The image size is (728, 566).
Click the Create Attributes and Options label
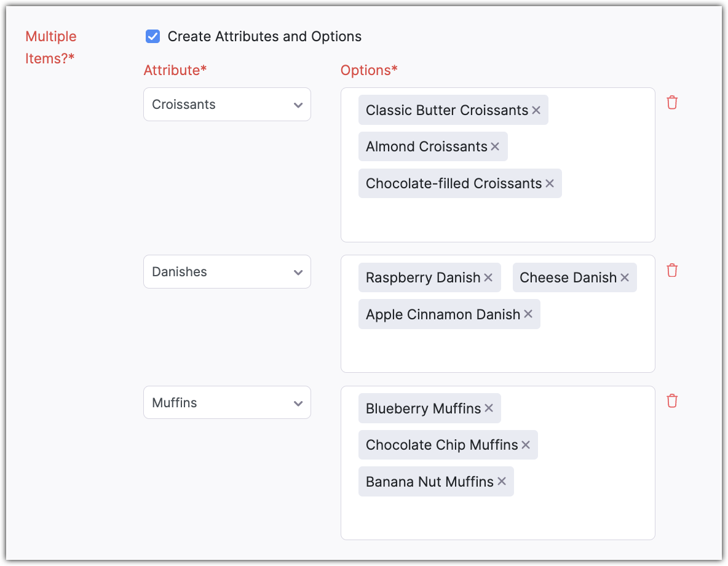pos(264,37)
